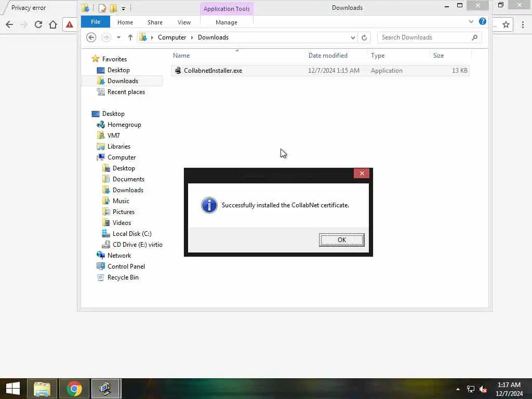Select Network in navigation pane
532x399 pixels.
(x=119, y=256)
